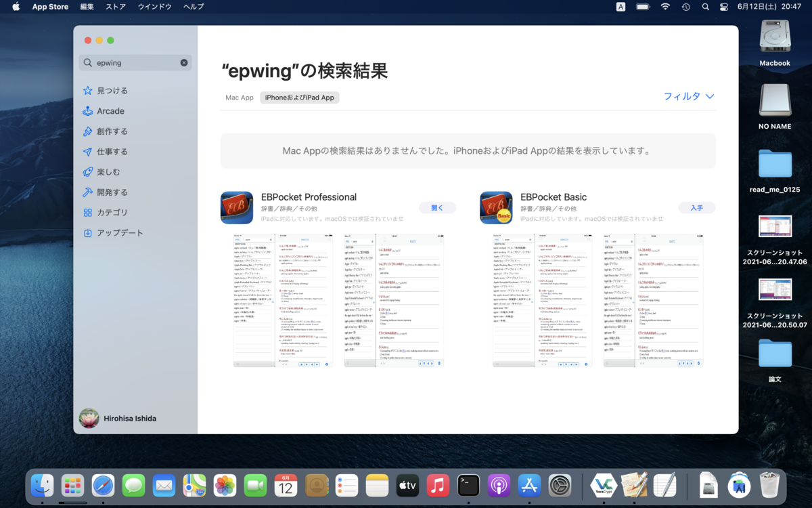Screen dimensions: 812x508
Task: Open Maps from the Dock
Action: [x=194, y=485]
